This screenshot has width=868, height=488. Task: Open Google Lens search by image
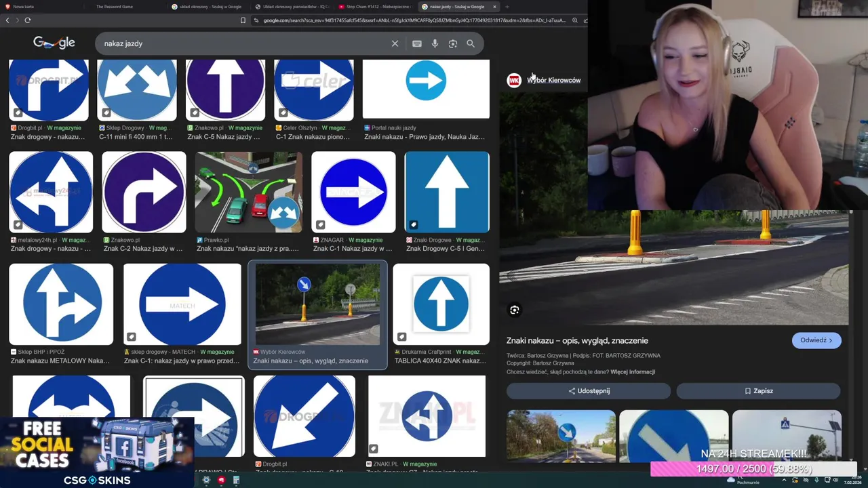(x=453, y=43)
